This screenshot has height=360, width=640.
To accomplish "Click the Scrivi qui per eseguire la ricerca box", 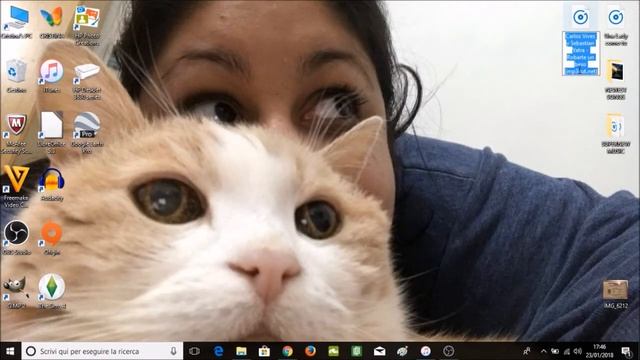I will point(102,351).
